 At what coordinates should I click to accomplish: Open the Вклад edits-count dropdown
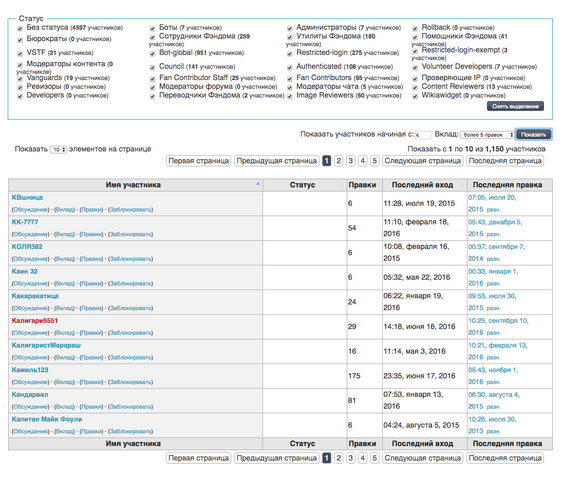click(x=487, y=135)
